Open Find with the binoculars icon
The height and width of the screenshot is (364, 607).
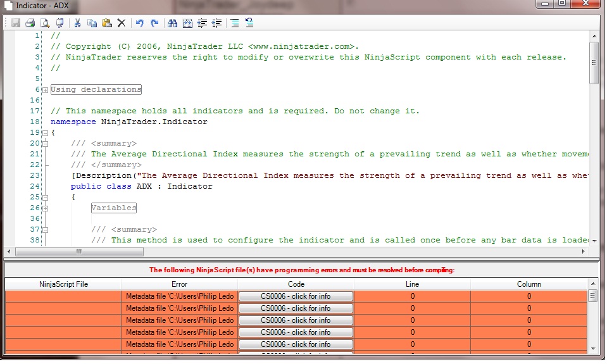coord(173,23)
